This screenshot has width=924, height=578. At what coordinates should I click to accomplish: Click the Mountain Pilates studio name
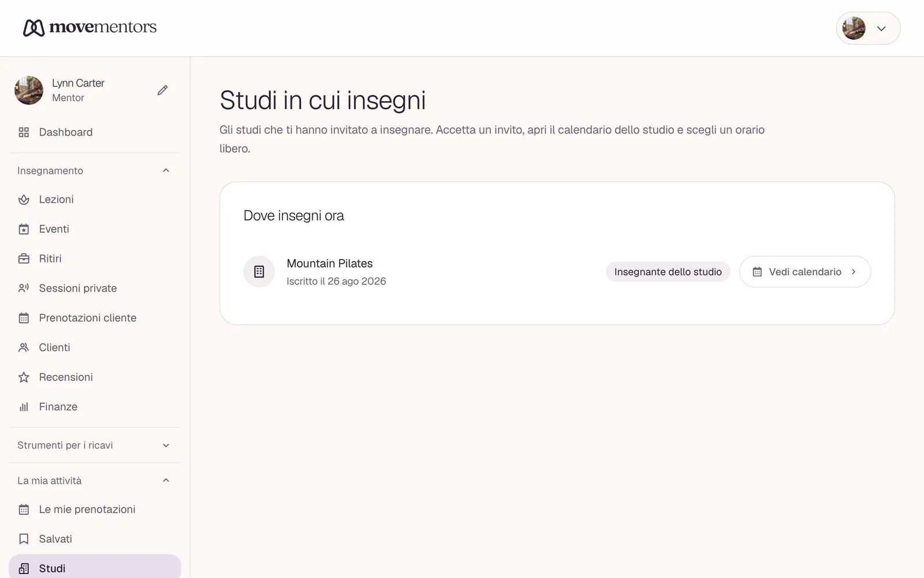pos(330,264)
